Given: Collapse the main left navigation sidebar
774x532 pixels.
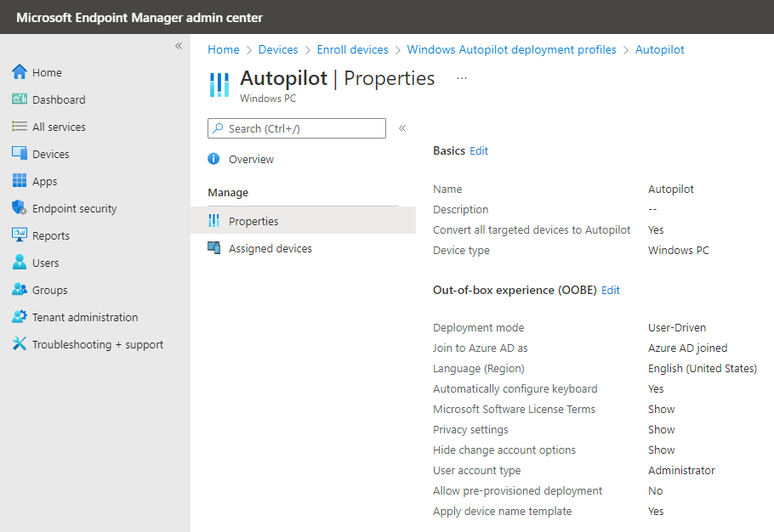Looking at the screenshot, I should click(x=179, y=46).
